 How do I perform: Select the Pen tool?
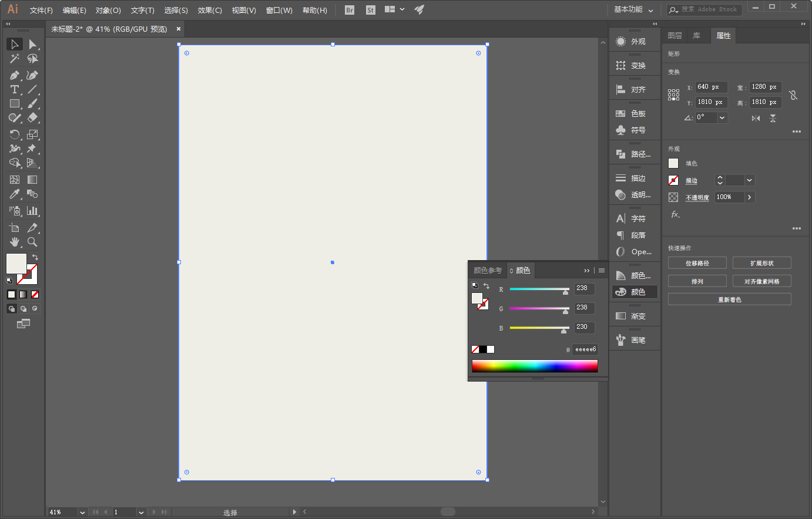[x=15, y=75]
